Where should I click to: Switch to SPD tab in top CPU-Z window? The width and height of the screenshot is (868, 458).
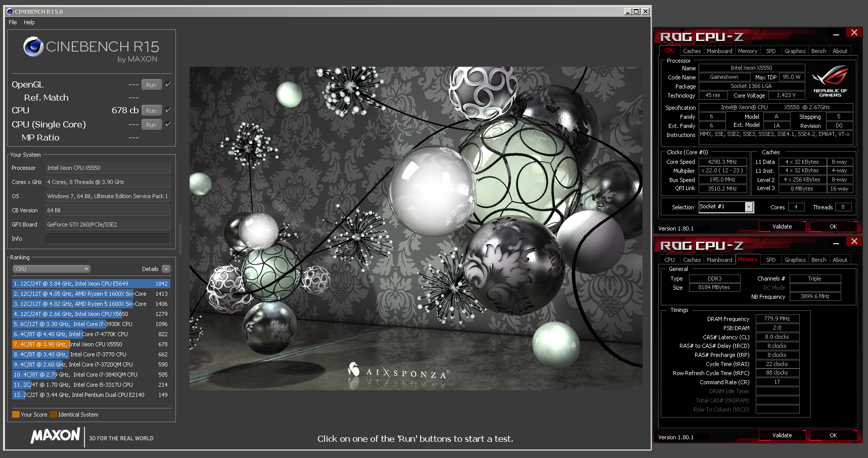[x=770, y=51]
